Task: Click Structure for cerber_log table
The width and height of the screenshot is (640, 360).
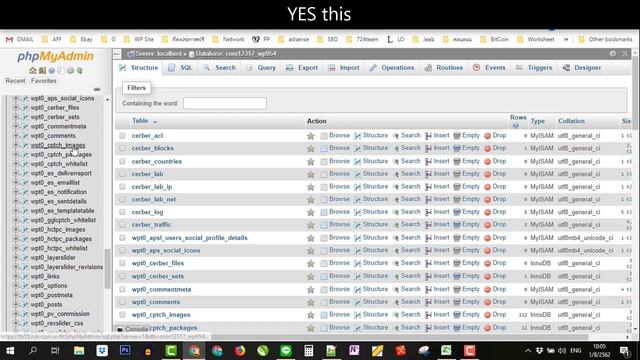Action: tap(371, 212)
